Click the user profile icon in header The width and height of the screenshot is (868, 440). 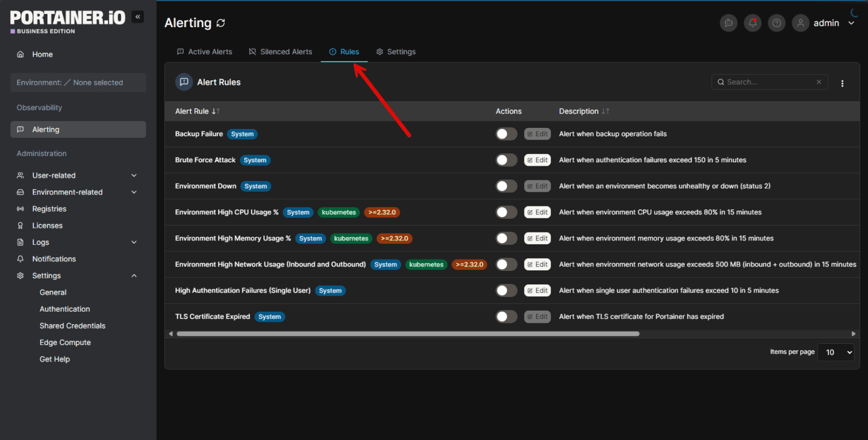point(800,23)
